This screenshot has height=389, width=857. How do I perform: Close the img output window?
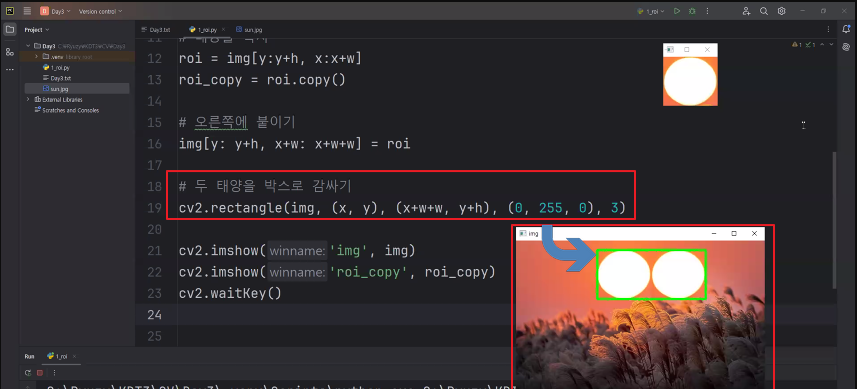pos(754,233)
